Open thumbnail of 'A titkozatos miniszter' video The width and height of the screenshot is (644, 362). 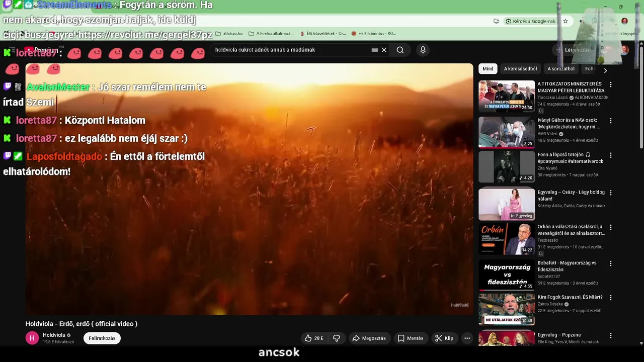(x=507, y=96)
